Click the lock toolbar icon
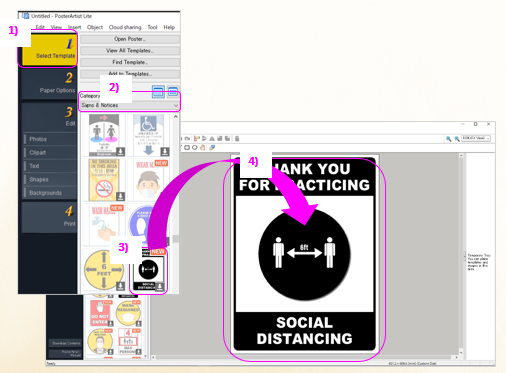The height and width of the screenshot is (373, 506). click(x=237, y=138)
